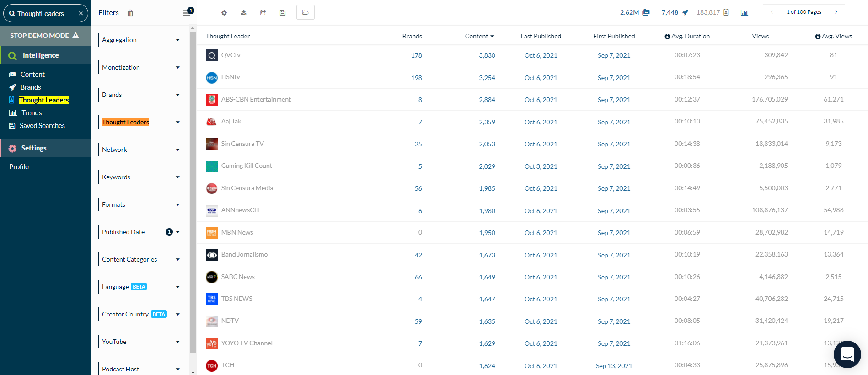Click the 1 of 100 Pages indicator
Image resolution: width=868 pixels, height=375 pixels.
[x=804, y=12]
